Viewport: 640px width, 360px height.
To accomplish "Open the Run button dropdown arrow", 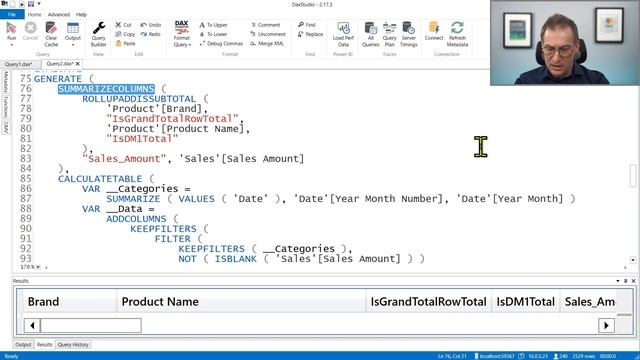I will tap(11, 44).
